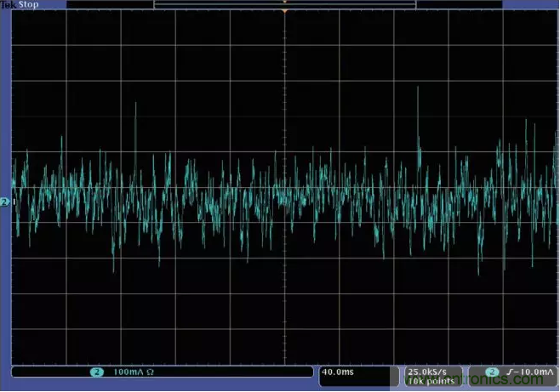Select the 100mA vertical scale readout
This screenshot has width=560, height=392.
coord(128,372)
